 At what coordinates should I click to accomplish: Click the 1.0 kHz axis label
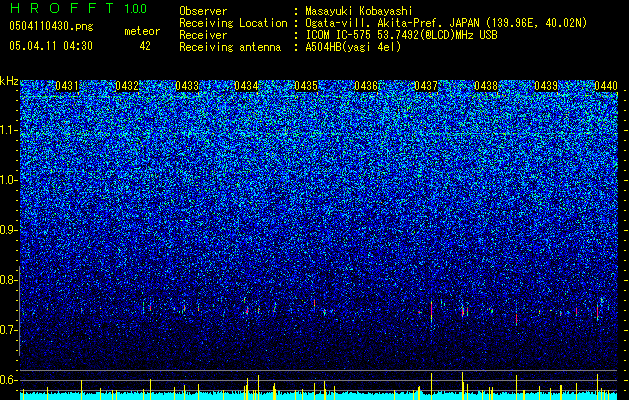click(x=8, y=180)
